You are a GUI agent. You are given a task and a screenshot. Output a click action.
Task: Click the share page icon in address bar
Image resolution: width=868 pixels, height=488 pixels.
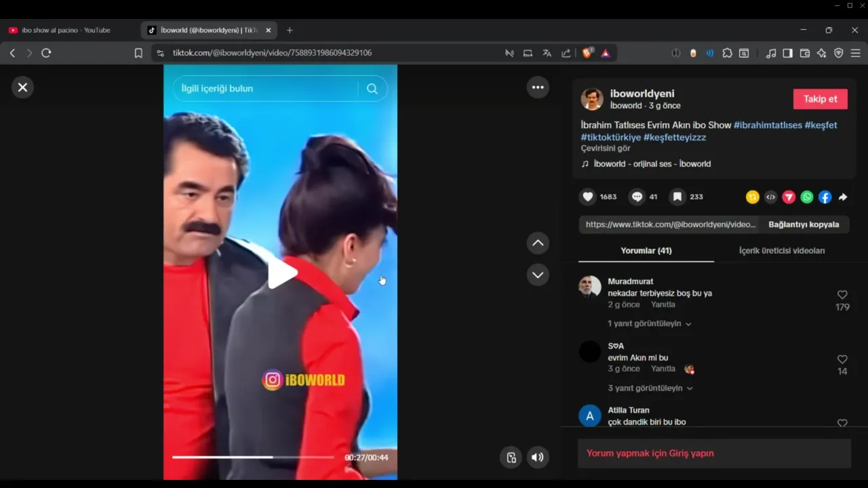coord(566,53)
